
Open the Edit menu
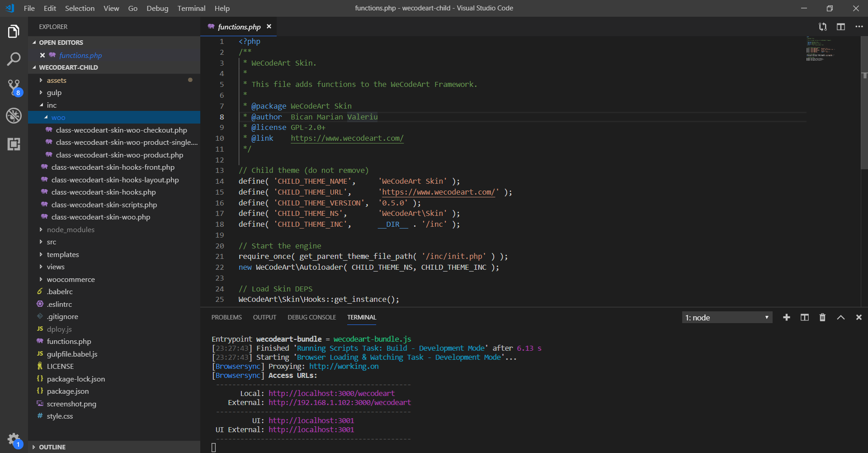click(50, 8)
